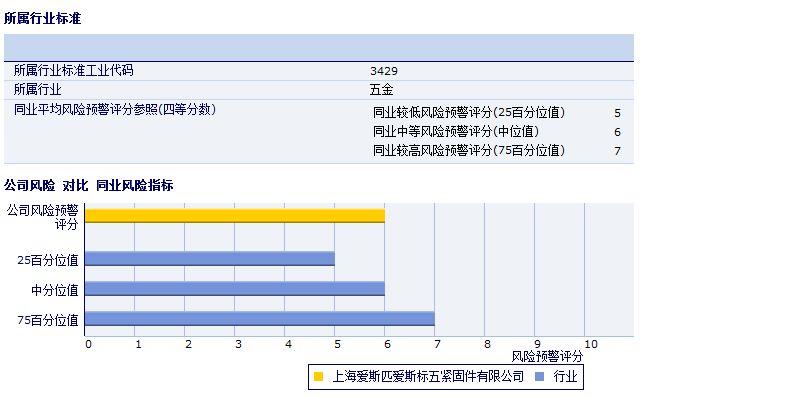Click the 行业 legend label
789x397 pixels.
click(566, 376)
